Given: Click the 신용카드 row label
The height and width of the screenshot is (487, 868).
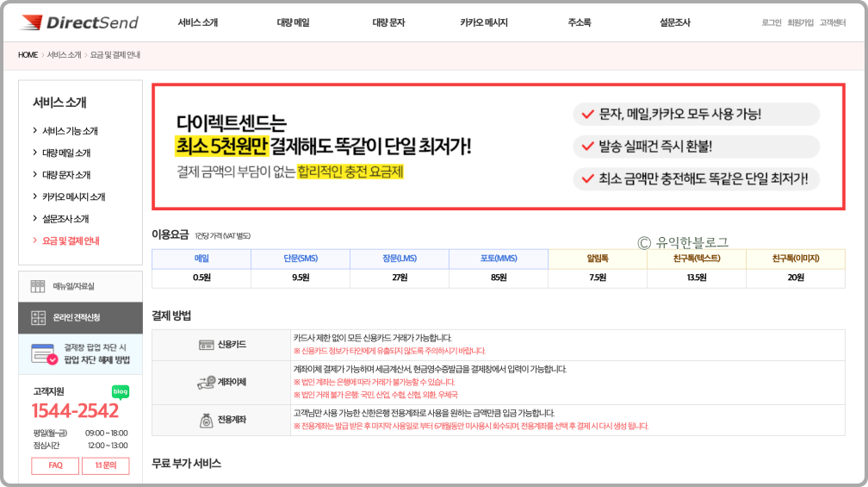Looking at the screenshot, I should 232,345.
